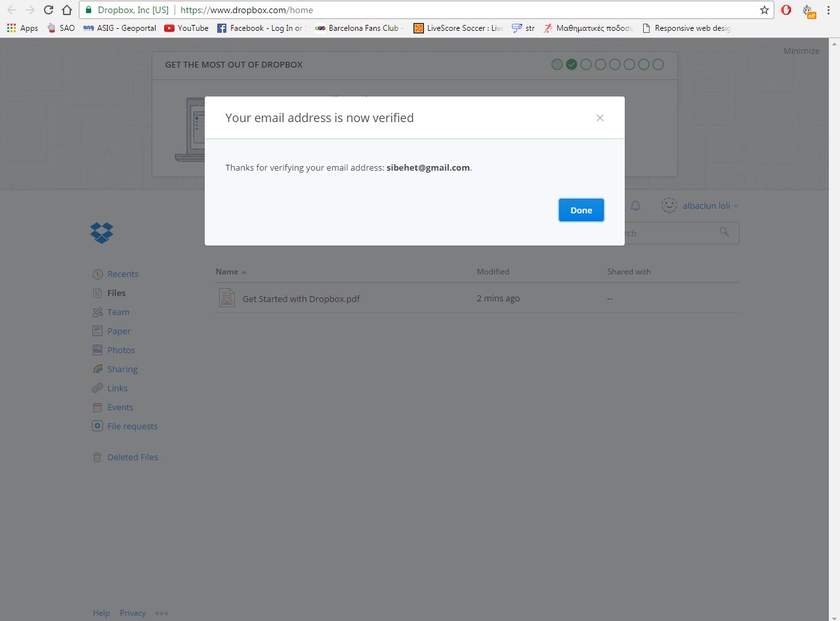Select Files in the sidebar
The height and width of the screenshot is (621, 840).
point(116,293)
